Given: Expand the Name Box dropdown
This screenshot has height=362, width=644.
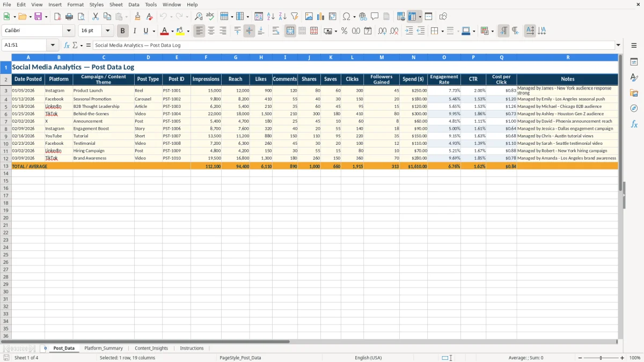Looking at the screenshot, I should coord(53,45).
